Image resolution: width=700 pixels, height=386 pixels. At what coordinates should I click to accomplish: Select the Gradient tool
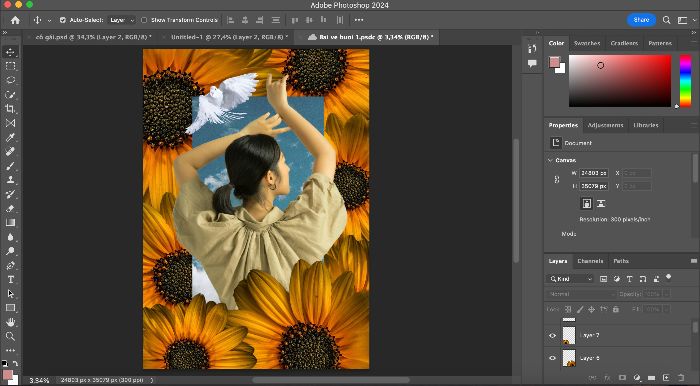pyautogui.click(x=10, y=222)
